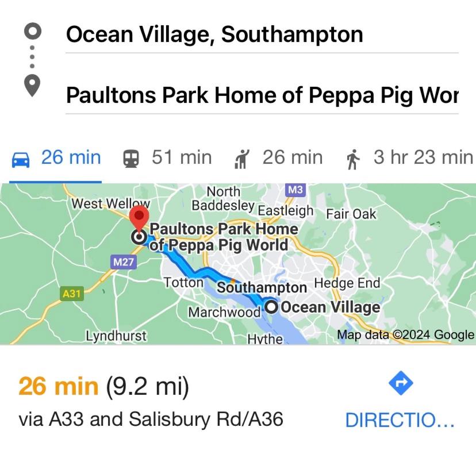Select the 26 min (9.2 mi) route
Viewport: 476px width, 458px height.
[104, 386]
